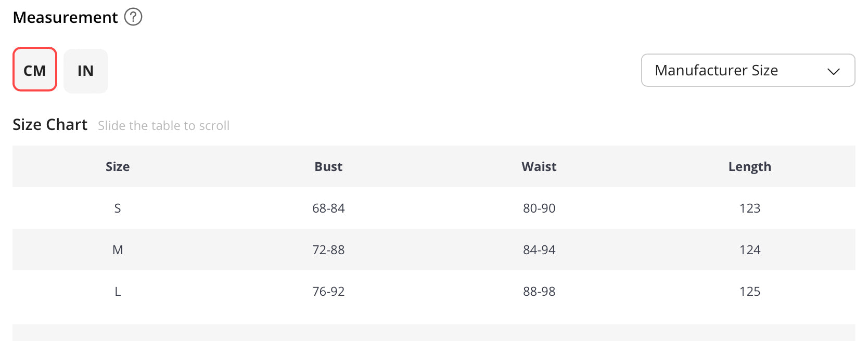Image resolution: width=868 pixels, height=341 pixels.
Task: Click the 84-94 waist value
Action: click(x=539, y=250)
